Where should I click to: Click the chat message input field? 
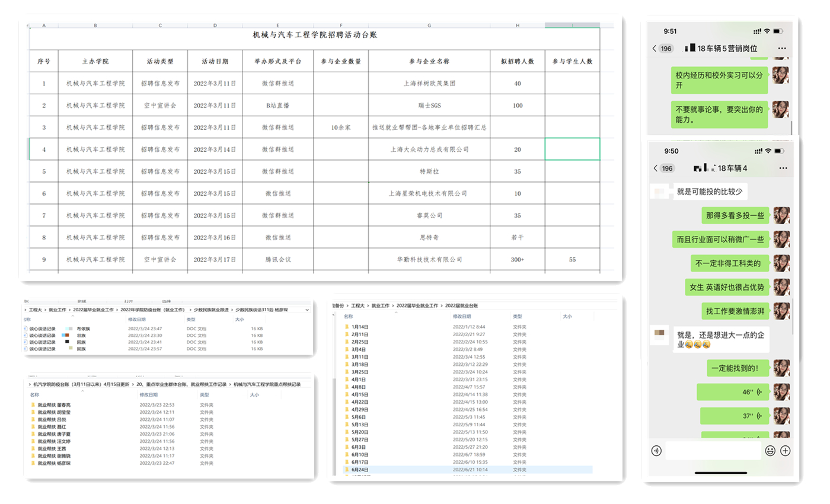(x=713, y=451)
